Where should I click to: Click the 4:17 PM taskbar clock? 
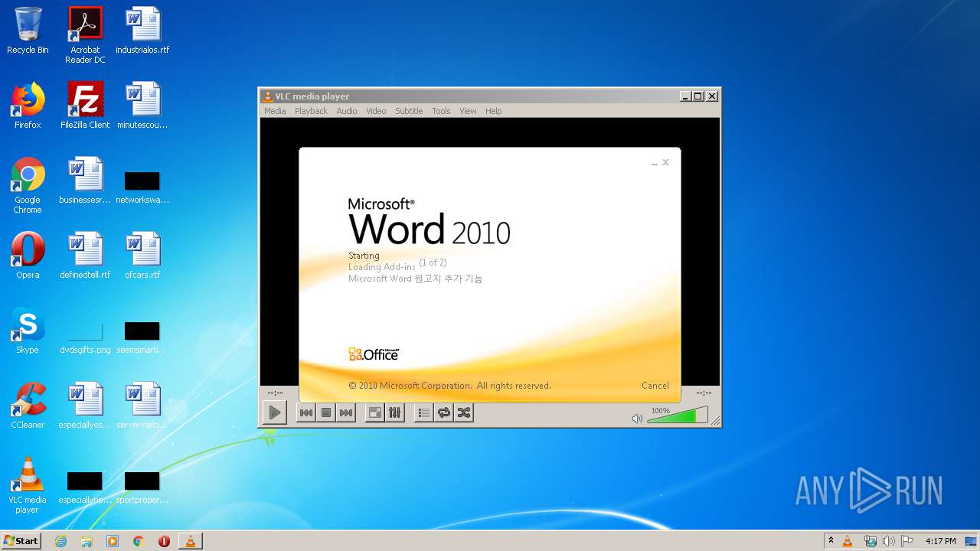tap(941, 541)
